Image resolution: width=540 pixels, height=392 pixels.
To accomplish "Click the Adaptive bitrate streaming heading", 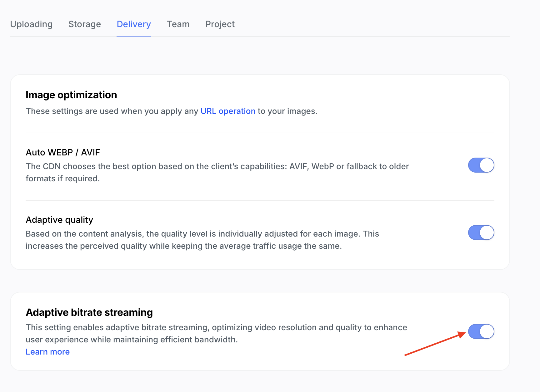I will 89,312.
